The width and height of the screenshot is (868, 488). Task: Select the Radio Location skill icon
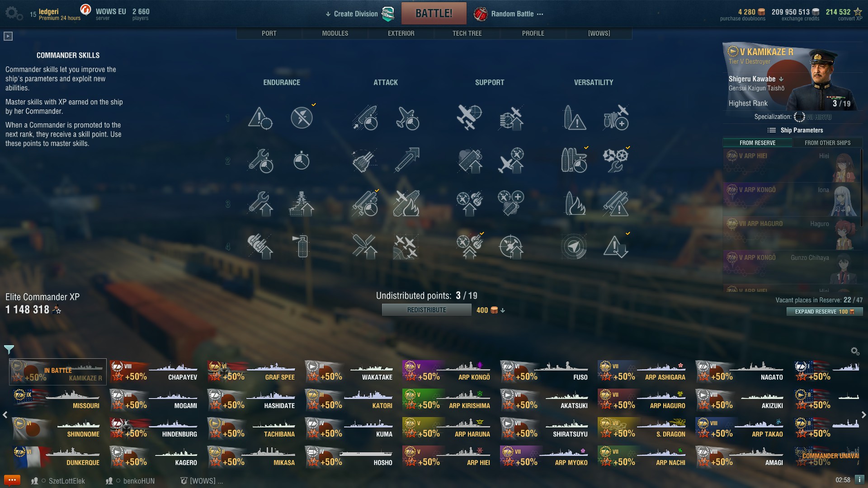tap(574, 246)
